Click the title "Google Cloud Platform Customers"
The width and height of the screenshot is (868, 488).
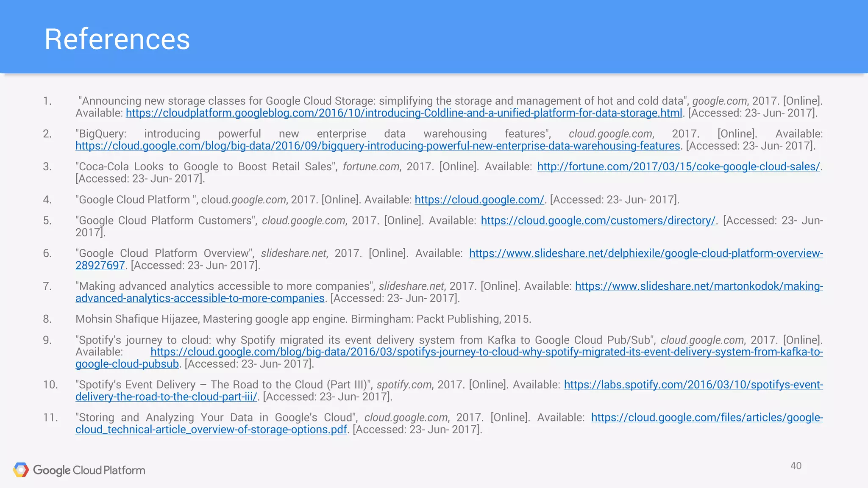[x=165, y=220]
